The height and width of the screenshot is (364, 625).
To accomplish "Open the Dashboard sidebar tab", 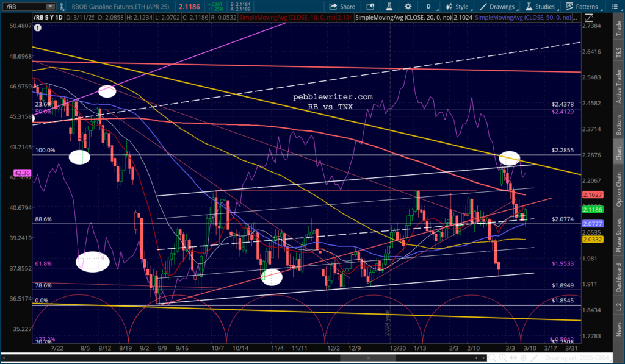I will tap(619, 277).
